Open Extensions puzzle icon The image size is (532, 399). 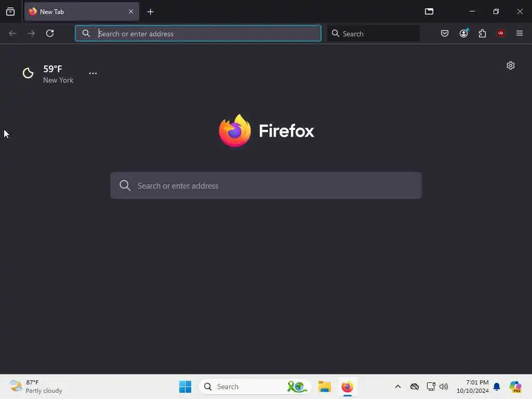pos(482,33)
